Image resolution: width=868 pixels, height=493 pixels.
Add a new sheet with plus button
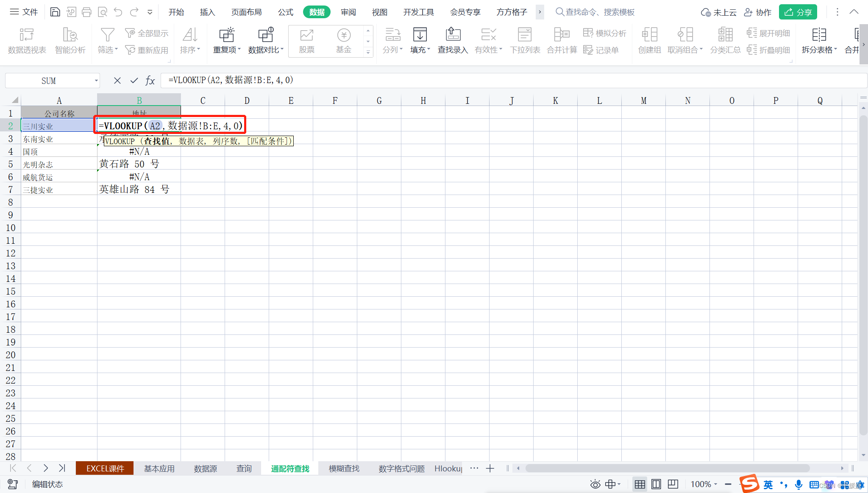pyautogui.click(x=490, y=468)
